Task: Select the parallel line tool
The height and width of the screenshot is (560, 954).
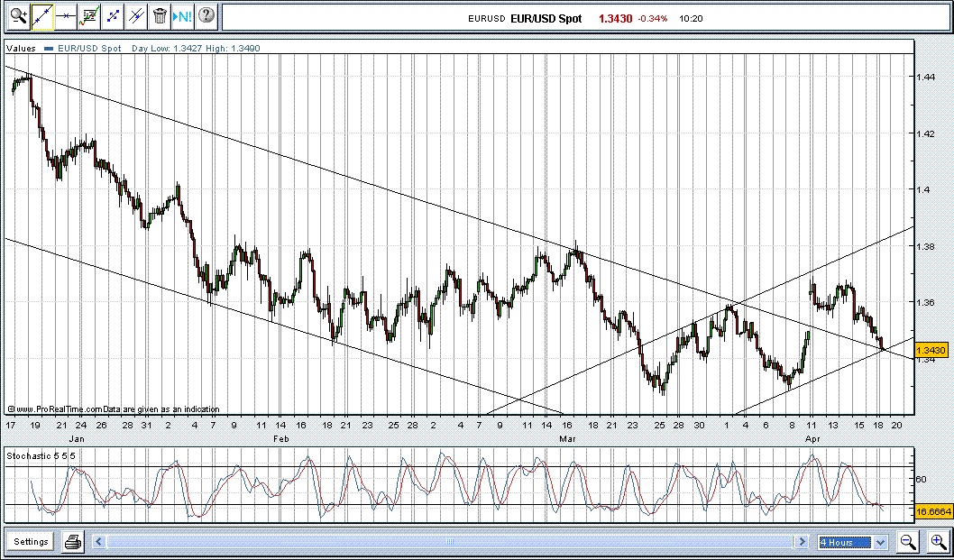Action: coord(136,16)
